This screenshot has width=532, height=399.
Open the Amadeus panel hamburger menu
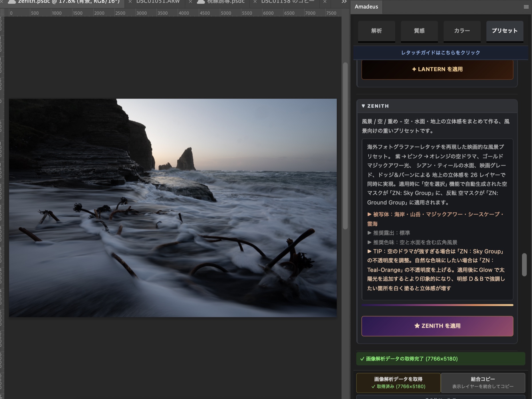click(526, 7)
